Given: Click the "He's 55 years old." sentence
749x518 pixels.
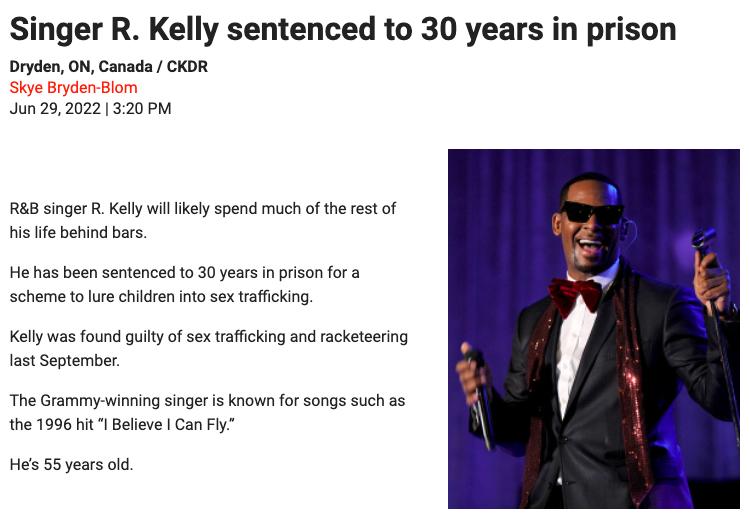Looking at the screenshot, I should pos(71,464).
